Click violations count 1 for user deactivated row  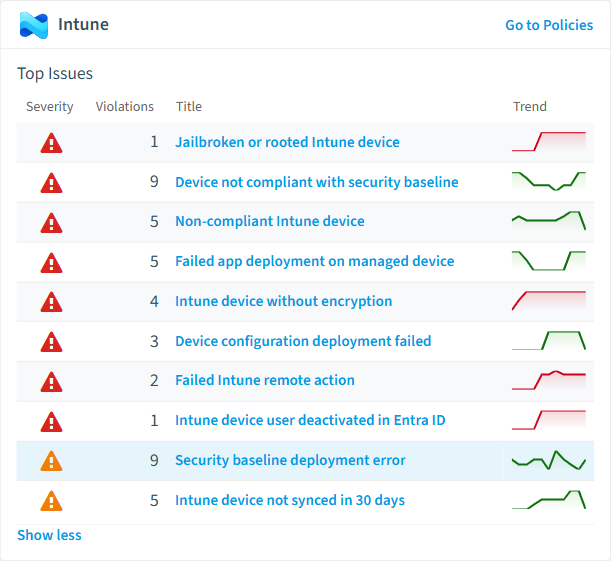(x=154, y=420)
